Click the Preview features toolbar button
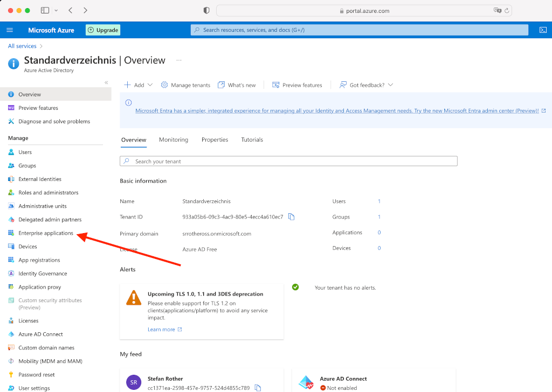This screenshot has width=552, height=392. click(x=297, y=85)
